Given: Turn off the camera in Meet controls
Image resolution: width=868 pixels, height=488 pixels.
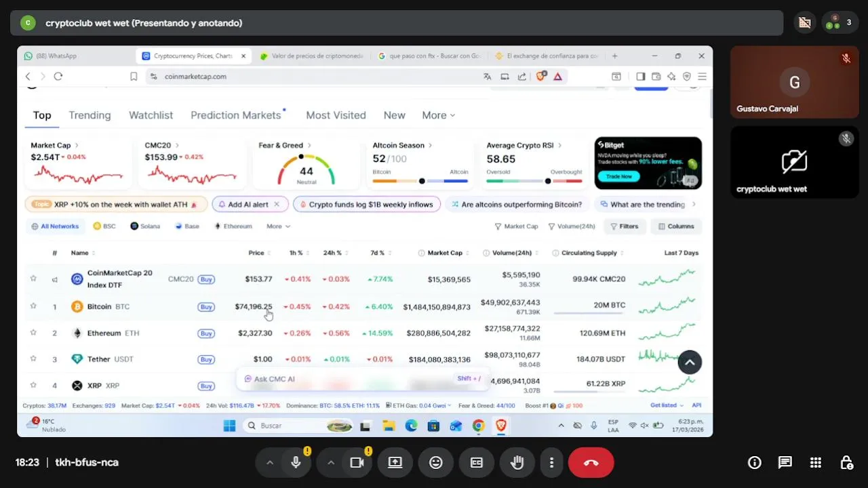Looking at the screenshot, I should point(357,462).
